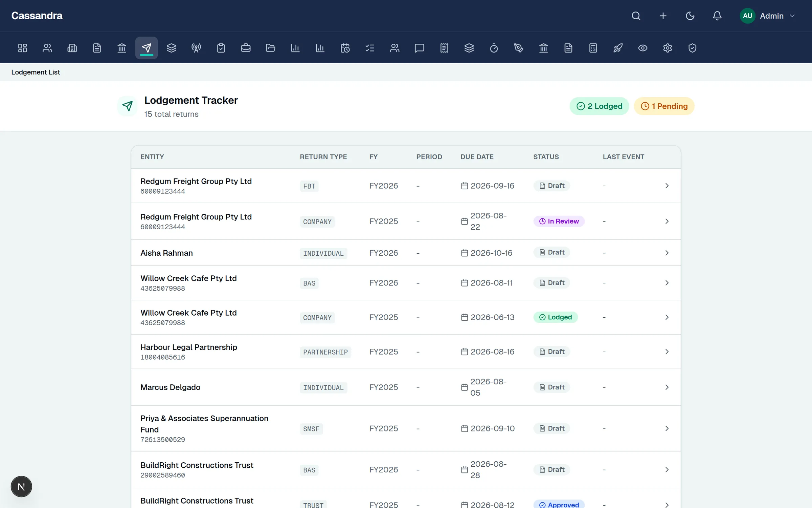Click the In Review status badge
This screenshot has width=812, height=508.
click(559, 221)
